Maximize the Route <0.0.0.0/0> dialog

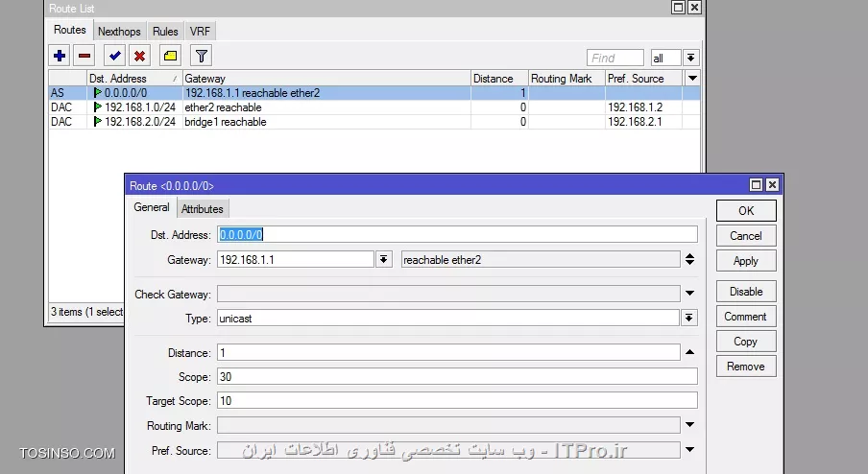[x=756, y=185]
